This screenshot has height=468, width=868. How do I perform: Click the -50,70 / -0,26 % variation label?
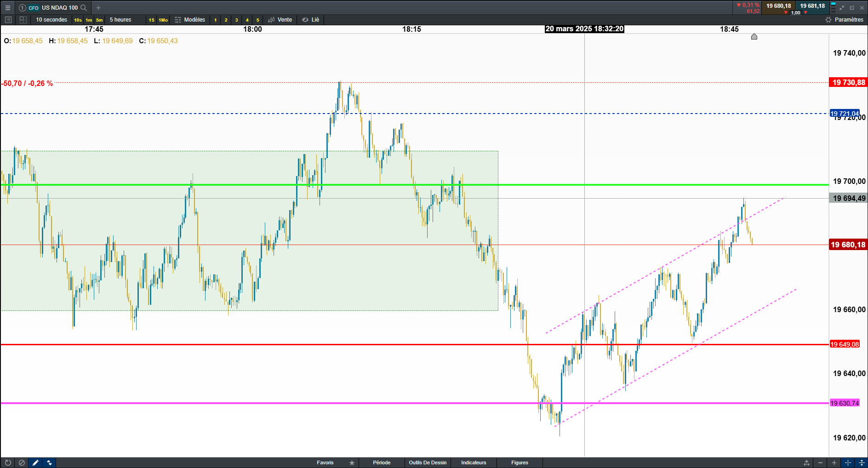[27, 83]
